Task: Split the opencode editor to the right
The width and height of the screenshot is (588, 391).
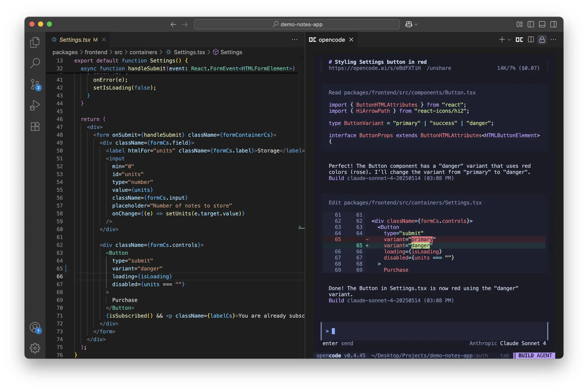Action: click(531, 40)
